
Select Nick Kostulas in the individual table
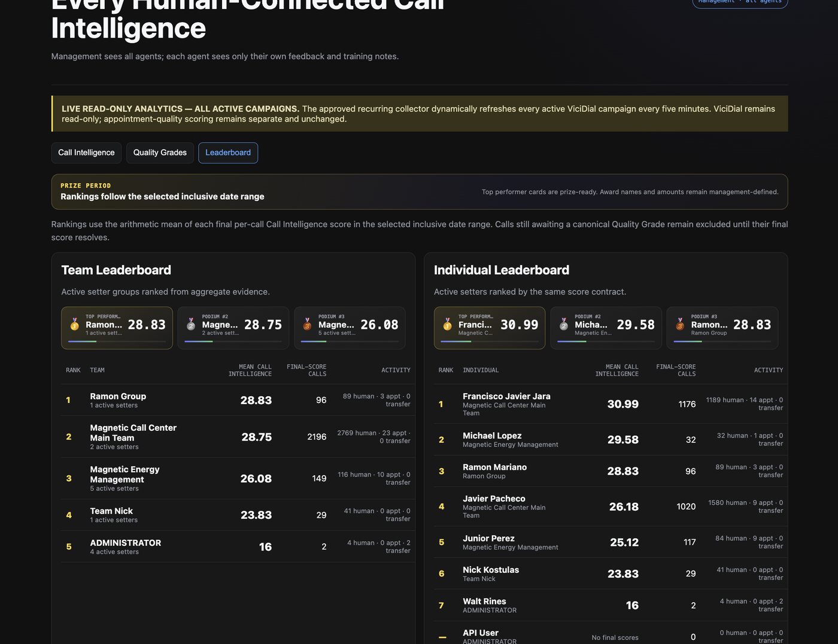(491, 570)
